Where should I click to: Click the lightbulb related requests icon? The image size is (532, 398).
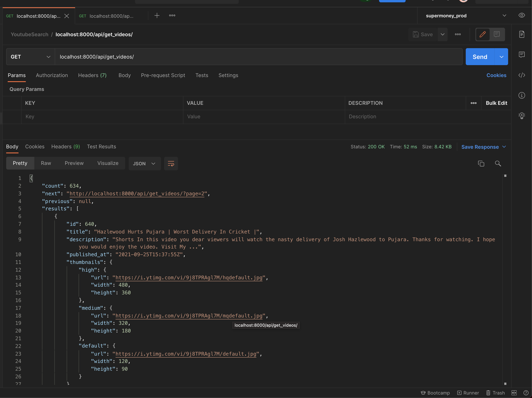click(x=521, y=116)
